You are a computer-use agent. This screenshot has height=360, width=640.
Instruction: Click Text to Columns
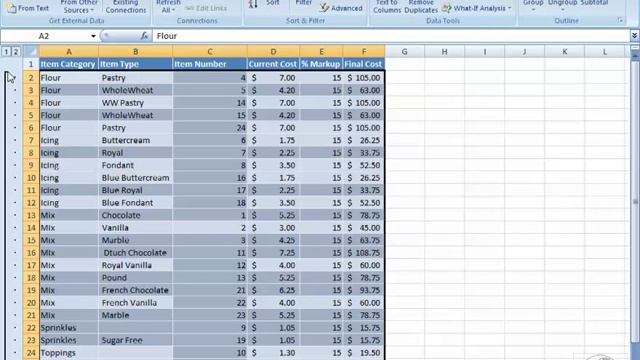pyautogui.click(x=387, y=7)
